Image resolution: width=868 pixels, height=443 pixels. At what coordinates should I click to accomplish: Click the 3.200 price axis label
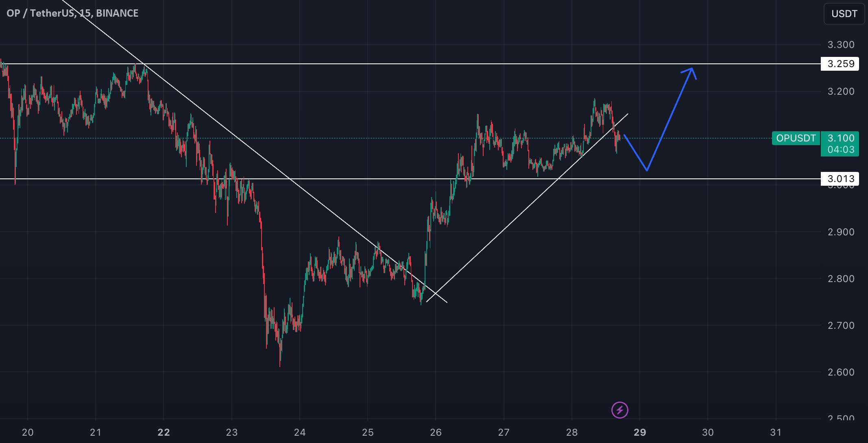[x=841, y=91]
